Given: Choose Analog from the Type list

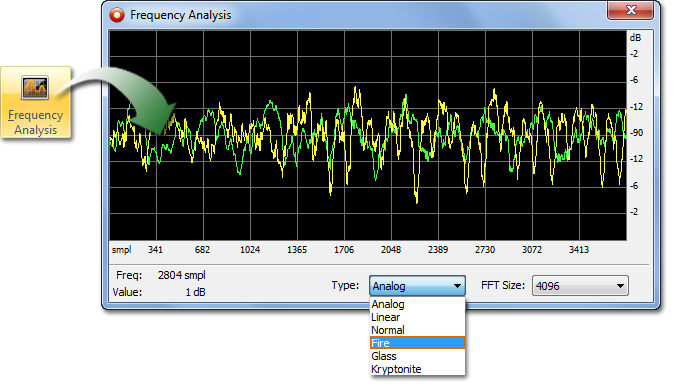Looking at the screenshot, I should pos(417,304).
